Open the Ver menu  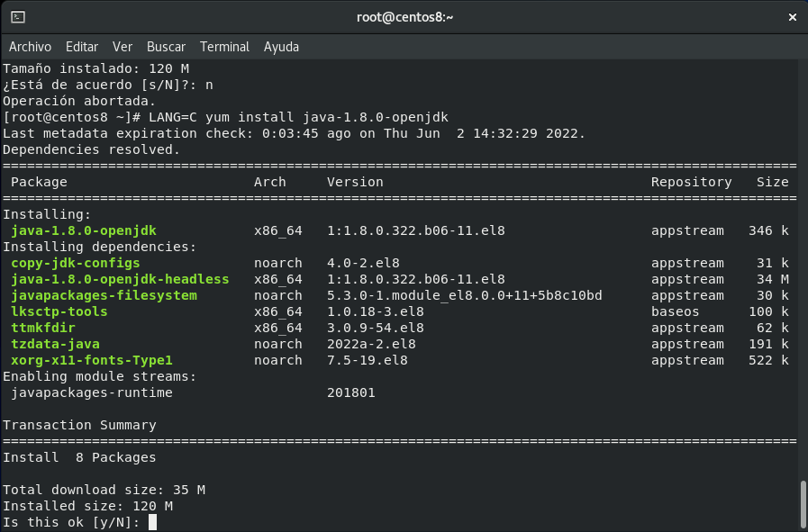point(123,47)
